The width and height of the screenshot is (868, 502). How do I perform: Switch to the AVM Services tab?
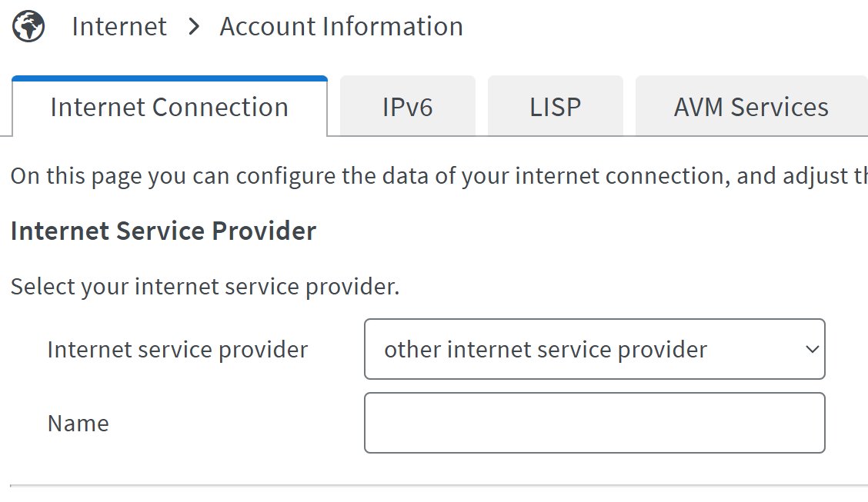click(751, 106)
